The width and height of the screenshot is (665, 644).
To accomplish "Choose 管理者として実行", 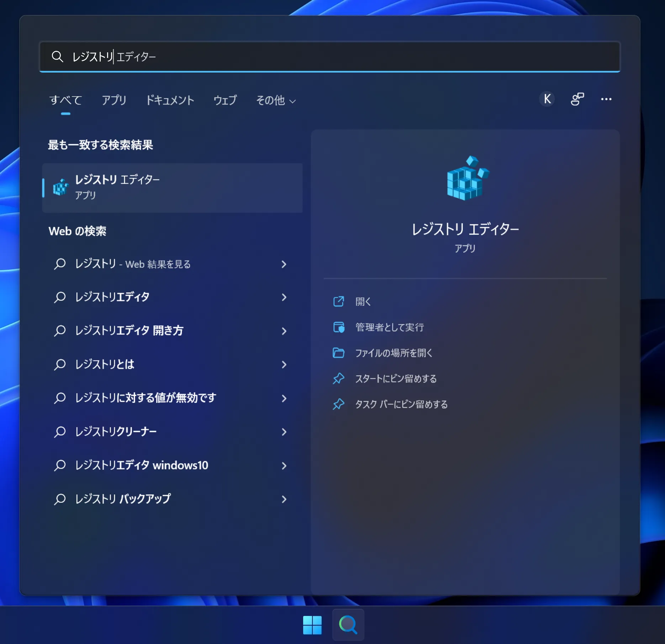I will [390, 327].
